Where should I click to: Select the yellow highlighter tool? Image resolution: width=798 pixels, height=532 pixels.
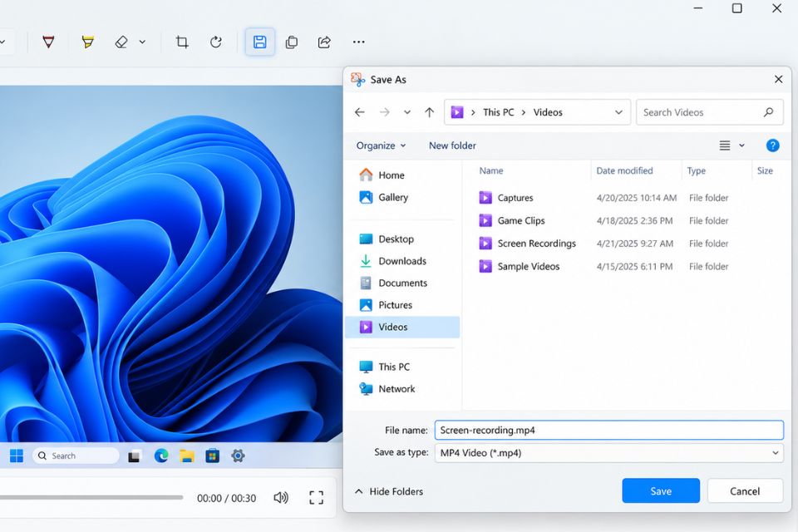tap(87, 42)
